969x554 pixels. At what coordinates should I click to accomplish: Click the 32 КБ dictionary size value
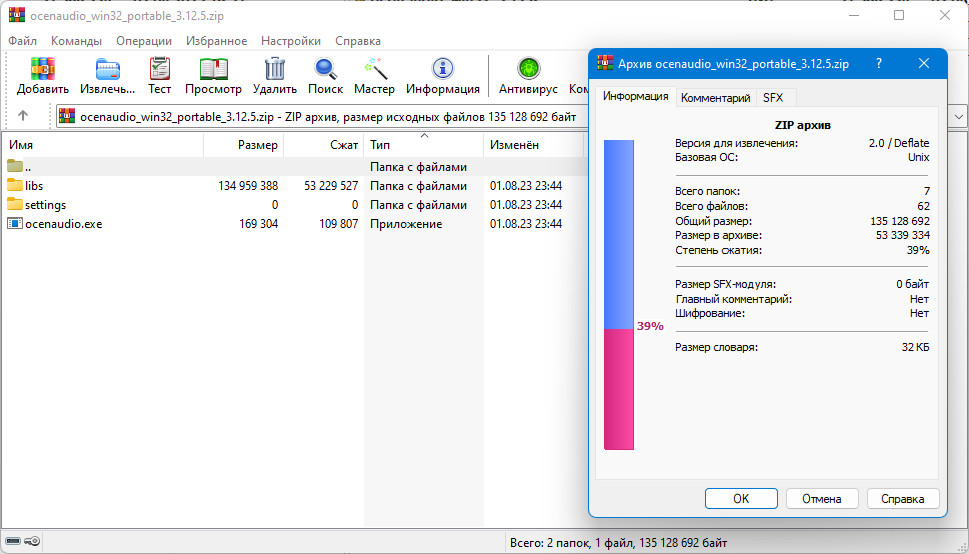[x=915, y=347]
